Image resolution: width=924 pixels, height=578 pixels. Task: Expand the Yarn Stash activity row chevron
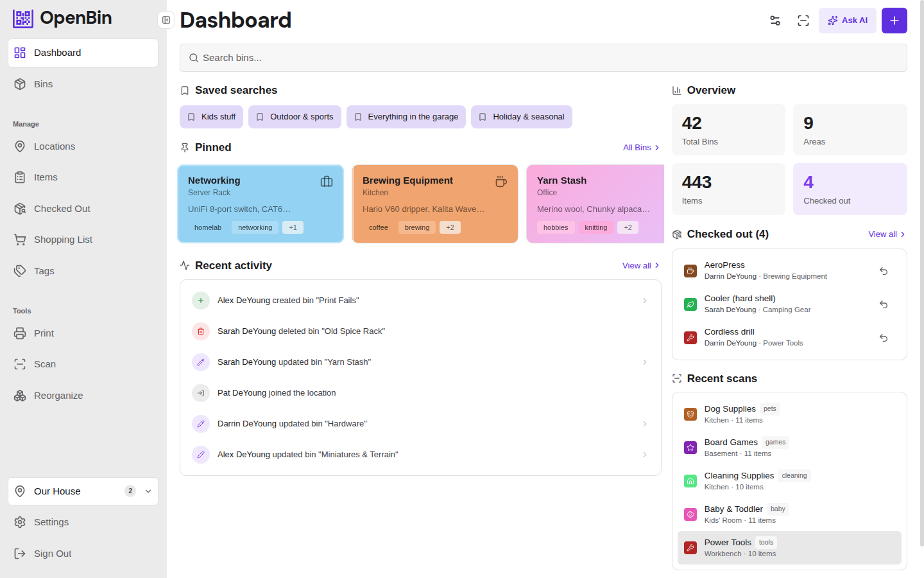coord(645,362)
